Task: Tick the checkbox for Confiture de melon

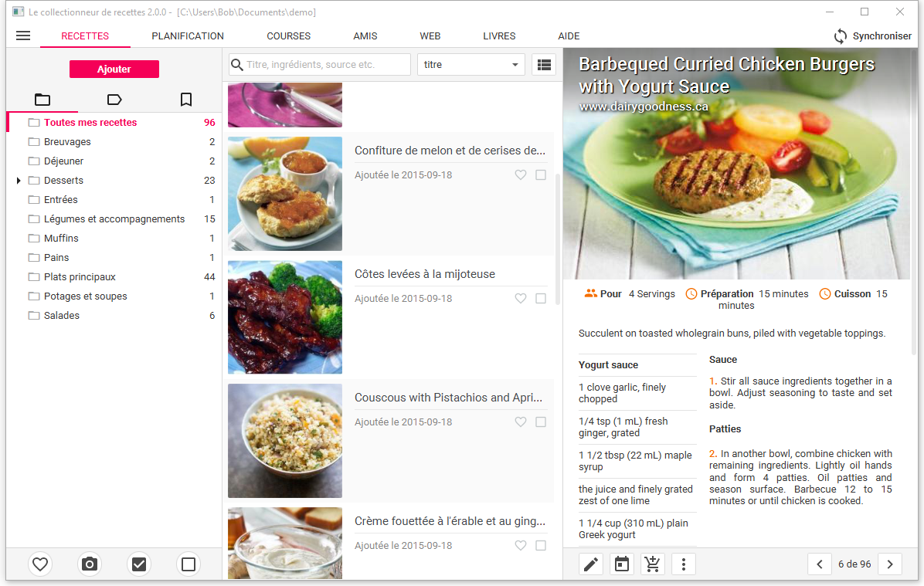Action: coord(541,175)
